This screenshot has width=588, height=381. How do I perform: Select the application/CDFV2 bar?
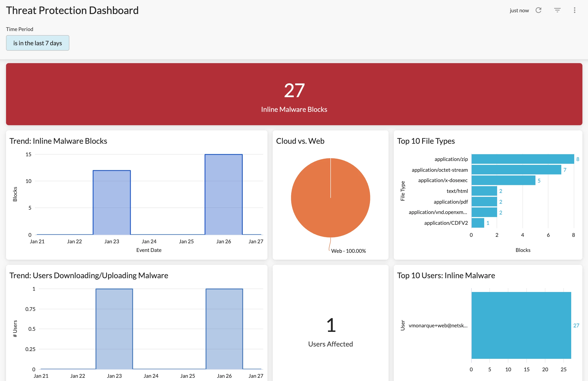(477, 223)
